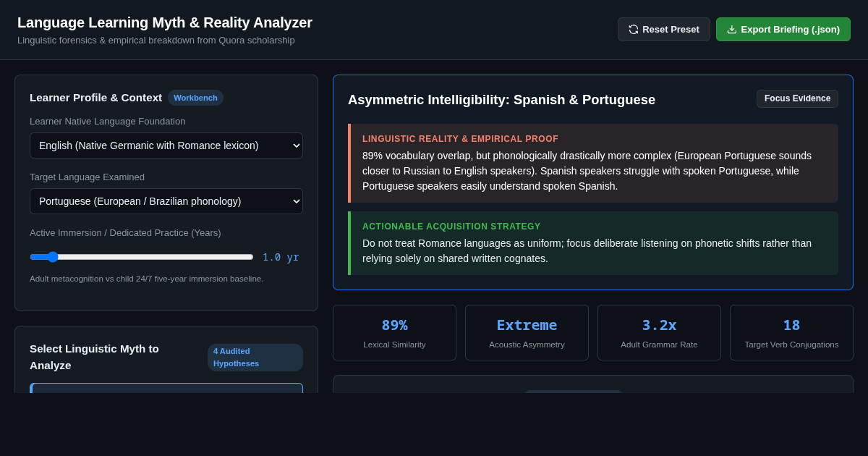Click the Focus Evidence badge
The height and width of the screenshot is (456, 868).
(x=797, y=98)
